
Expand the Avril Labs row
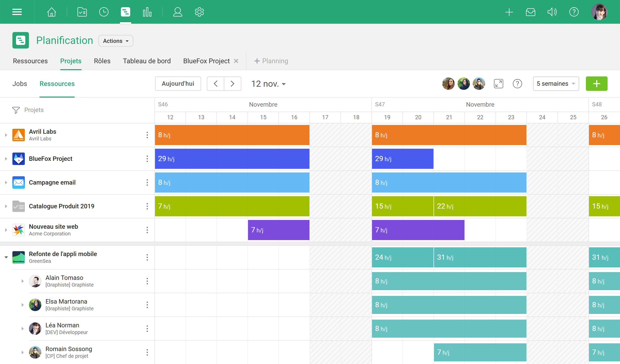tap(6, 135)
